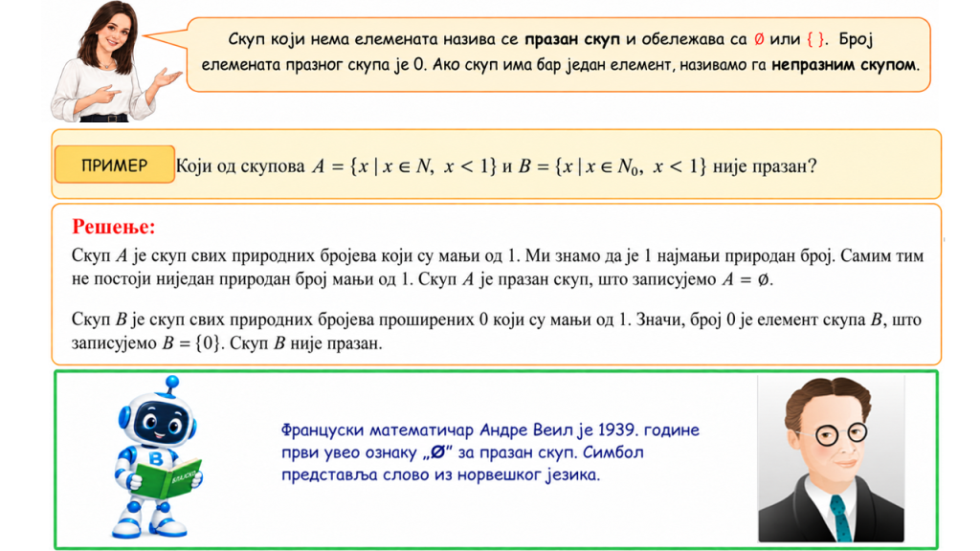Click the blue robot reading book

[157, 457]
